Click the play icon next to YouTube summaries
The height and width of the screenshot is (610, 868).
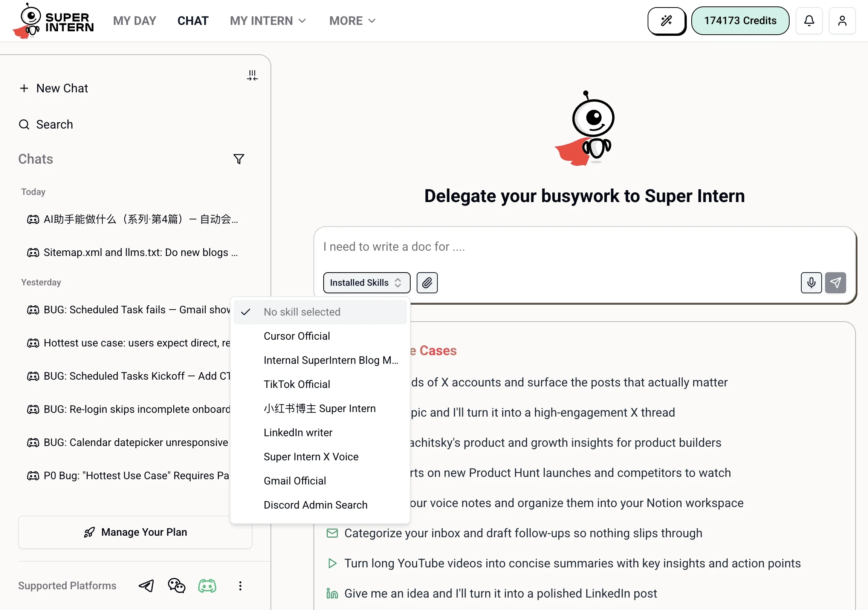[332, 564]
